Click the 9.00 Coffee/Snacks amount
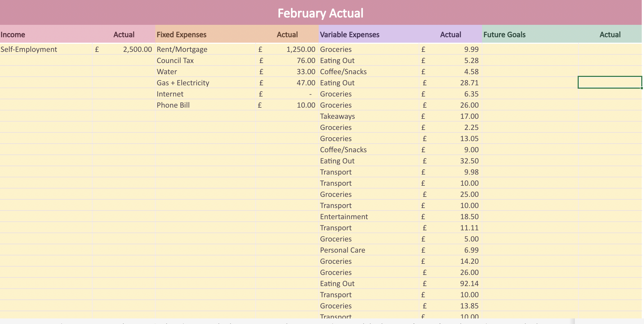The image size is (644, 324). (451, 150)
